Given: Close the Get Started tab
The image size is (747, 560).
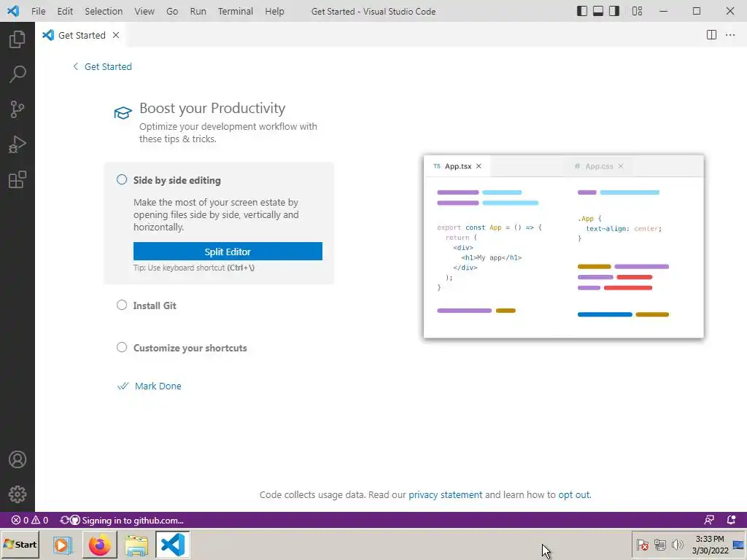Looking at the screenshot, I should 116,35.
